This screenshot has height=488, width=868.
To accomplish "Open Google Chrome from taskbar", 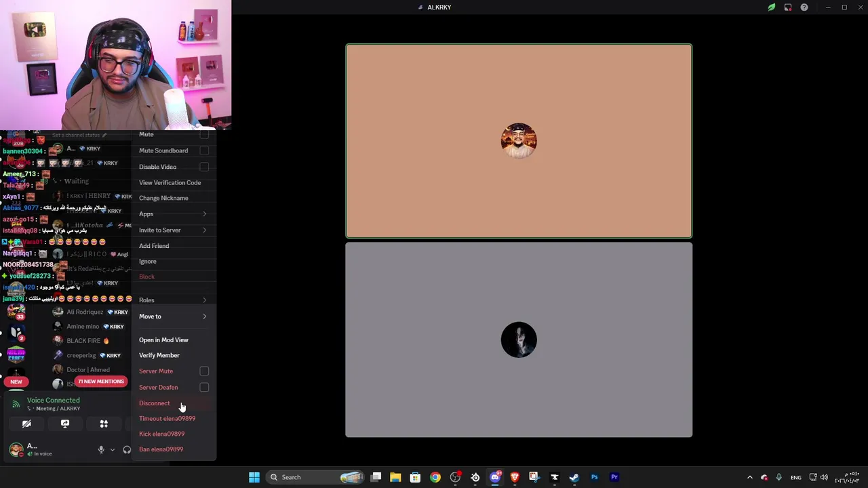I will 435,477.
